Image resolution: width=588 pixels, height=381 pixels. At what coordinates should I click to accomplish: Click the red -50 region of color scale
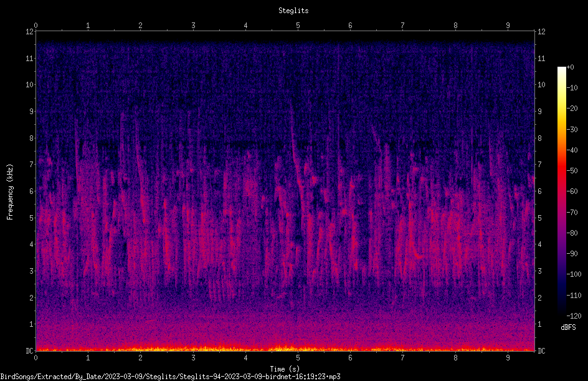[x=561, y=171]
